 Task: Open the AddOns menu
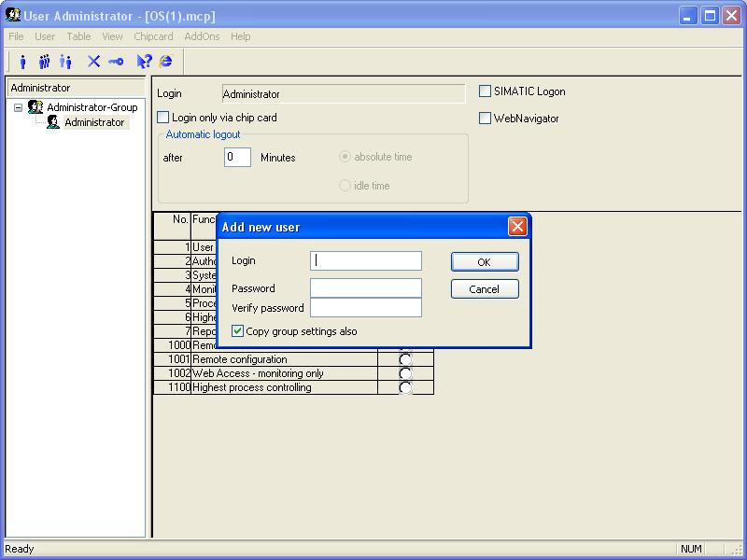pyautogui.click(x=202, y=36)
